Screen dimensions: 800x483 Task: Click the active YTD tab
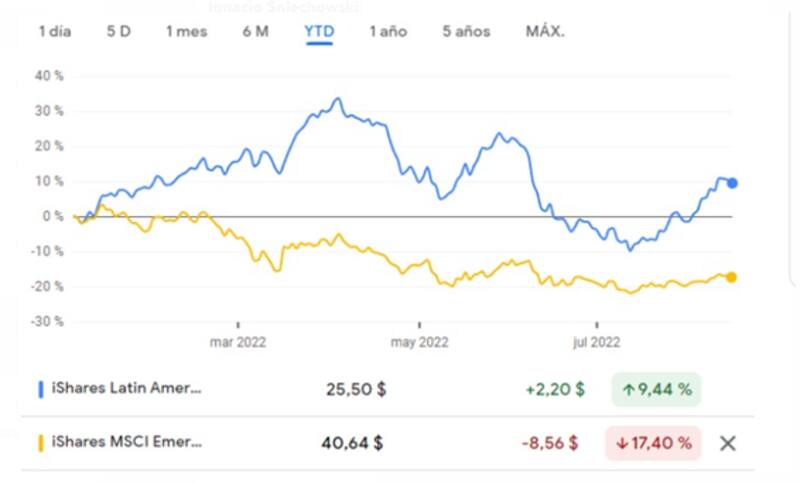[319, 31]
